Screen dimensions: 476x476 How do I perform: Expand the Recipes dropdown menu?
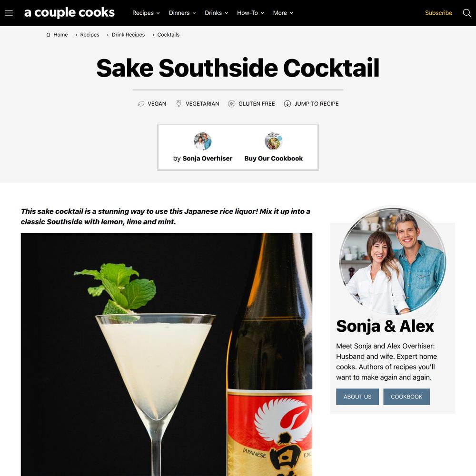coord(146,13)
